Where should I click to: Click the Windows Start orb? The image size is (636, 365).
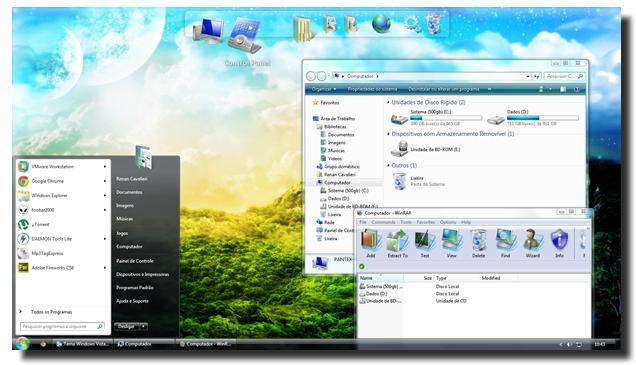click(22, 344)
